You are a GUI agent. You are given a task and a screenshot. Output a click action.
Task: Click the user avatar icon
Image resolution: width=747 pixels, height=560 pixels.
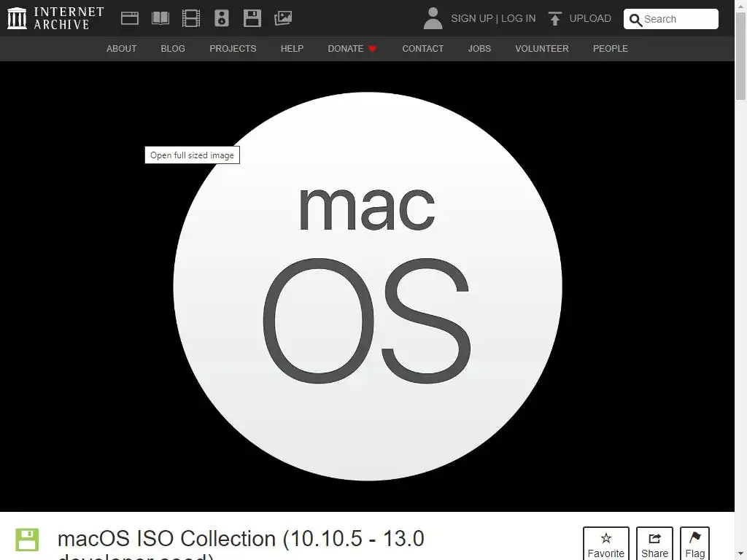pos(433,18)
